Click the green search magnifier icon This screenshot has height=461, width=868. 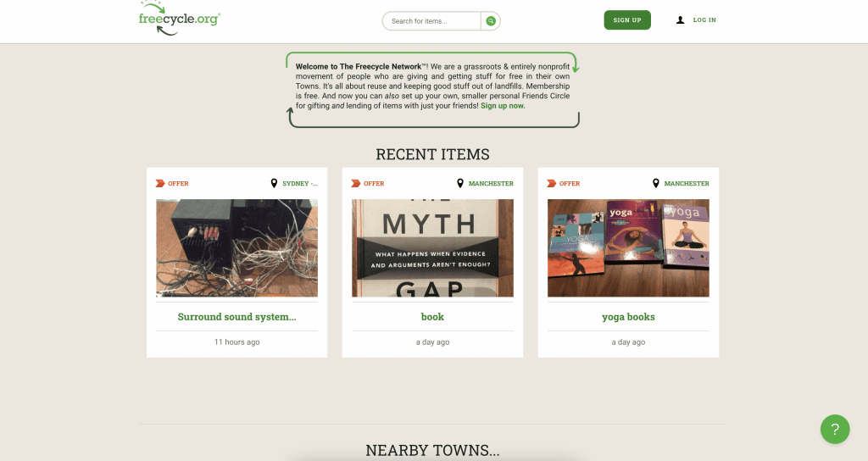pyautogui.click(x=491, y=21)
